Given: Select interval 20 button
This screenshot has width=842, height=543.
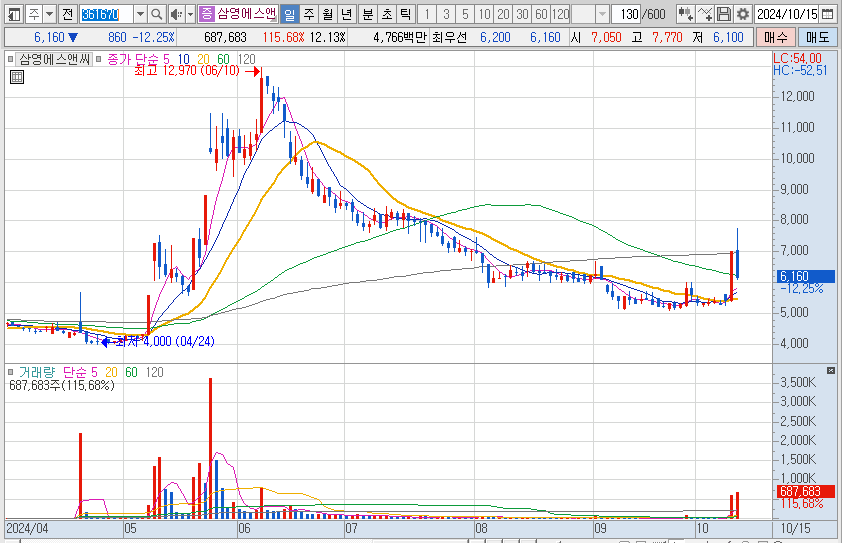Looking at the screenshot, I should pos(503,14).
